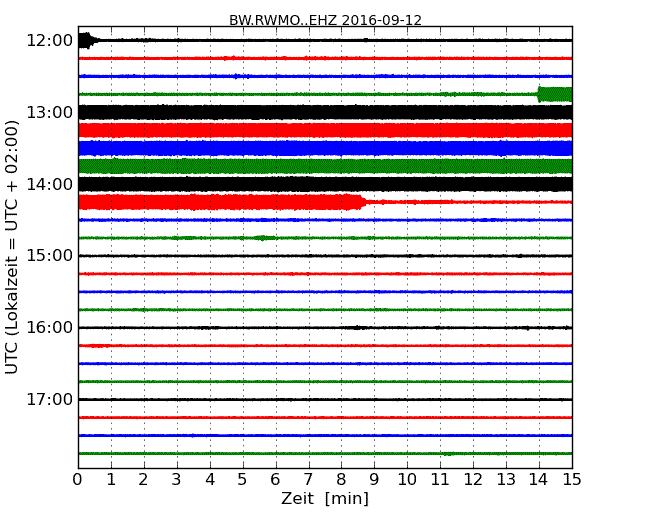The image size is (650, 520).
Task: Click the x-axis tick label 3
Action: tap(177, 479)
